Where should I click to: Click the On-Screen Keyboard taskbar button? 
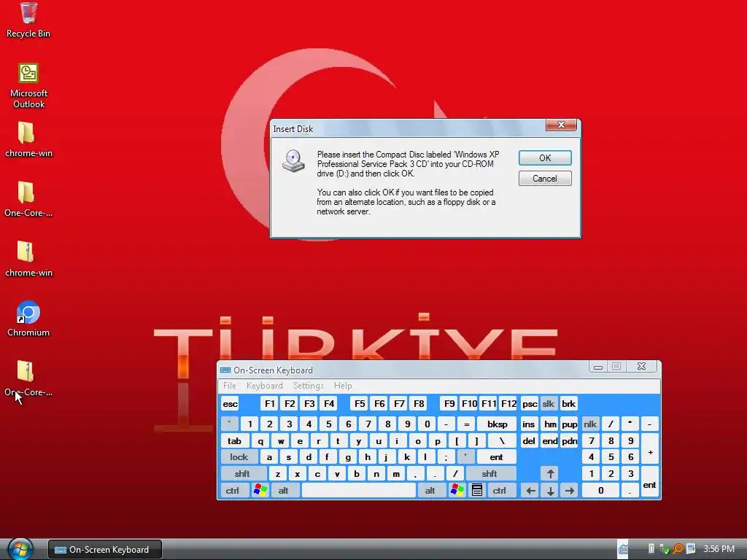105,550
